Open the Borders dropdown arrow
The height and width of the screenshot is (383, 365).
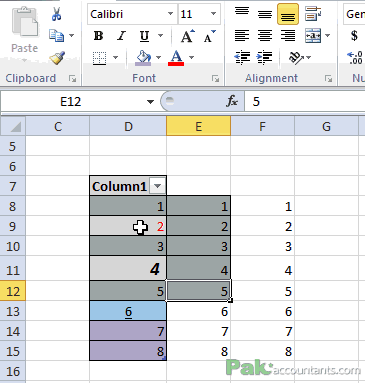click(115, 58)
